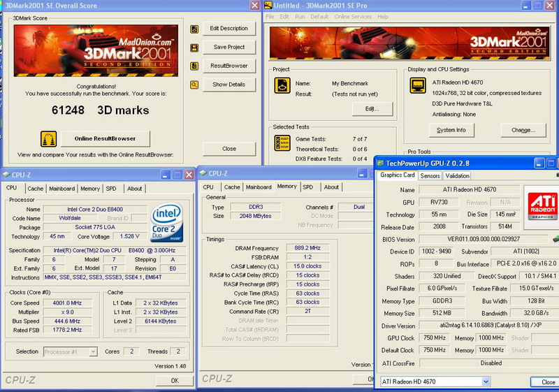
Task: Open Mainboard tab in Memory CPU-Z window
Action: [x=259, y=187]
